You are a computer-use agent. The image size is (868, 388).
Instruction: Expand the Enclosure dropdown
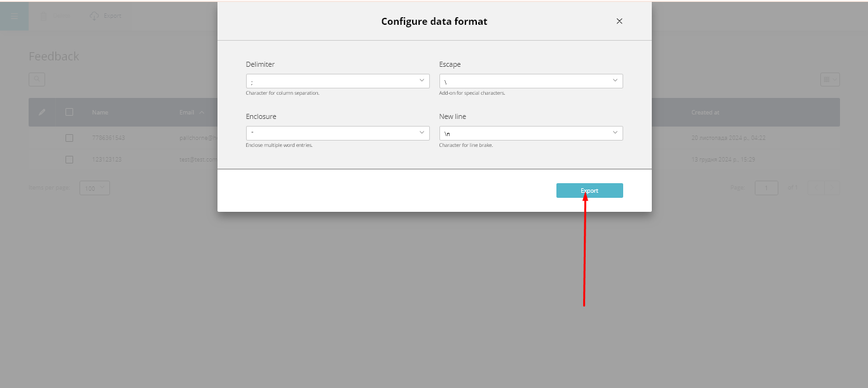pos(338,133)
